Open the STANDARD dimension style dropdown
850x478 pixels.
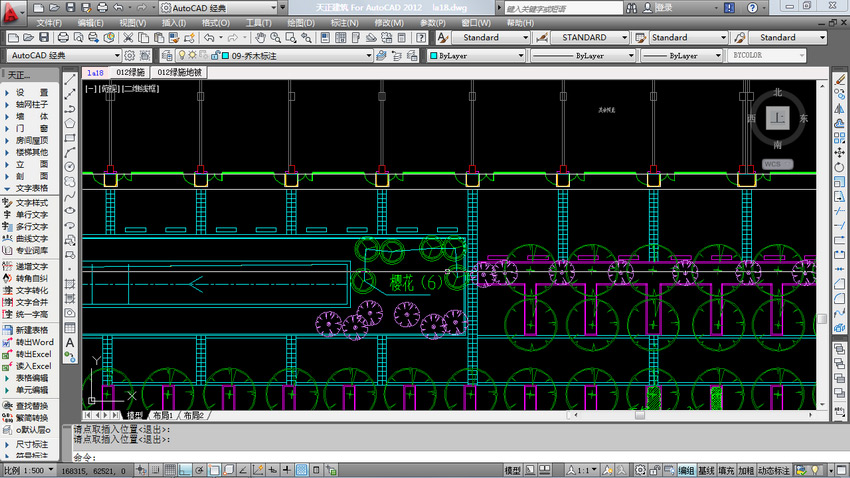590,37
